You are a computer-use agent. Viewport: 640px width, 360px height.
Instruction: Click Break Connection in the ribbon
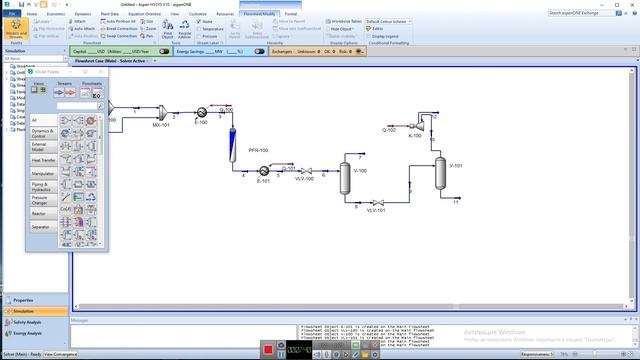click(119, 29)
